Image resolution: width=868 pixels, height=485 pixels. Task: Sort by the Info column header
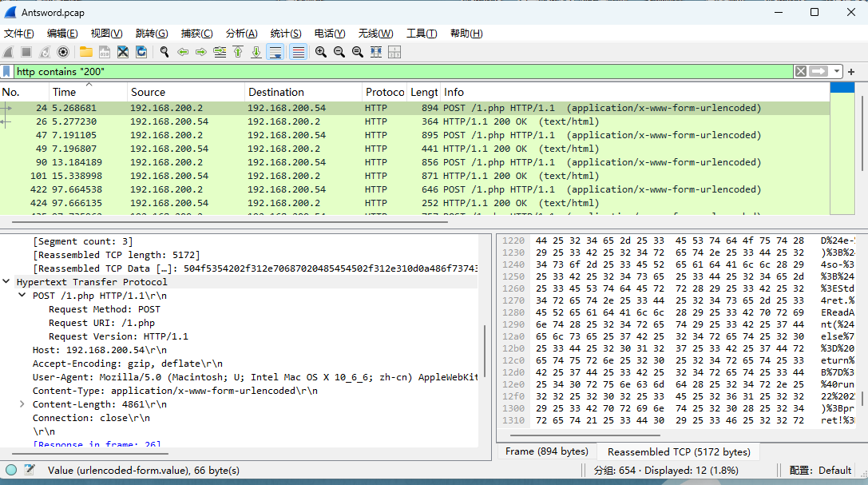[635, 92]
